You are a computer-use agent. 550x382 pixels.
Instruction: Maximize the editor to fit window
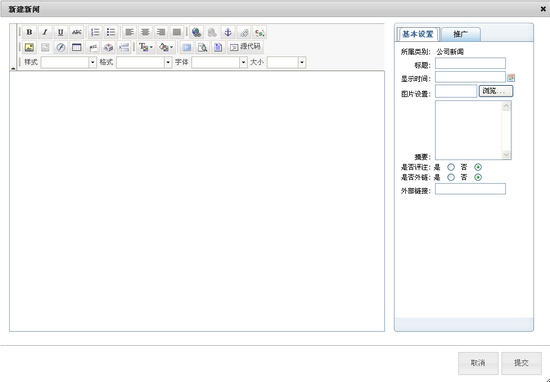click(x=187, y=47)
